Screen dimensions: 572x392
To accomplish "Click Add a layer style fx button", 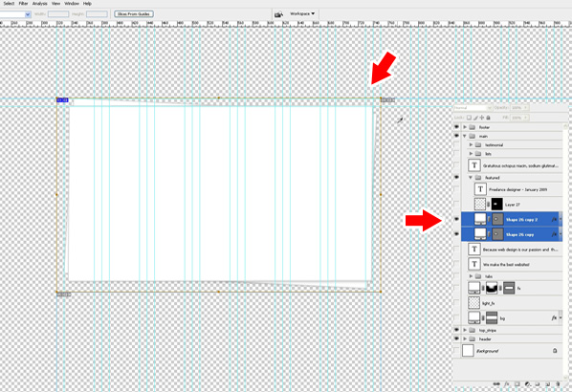I will coord(507,384).
